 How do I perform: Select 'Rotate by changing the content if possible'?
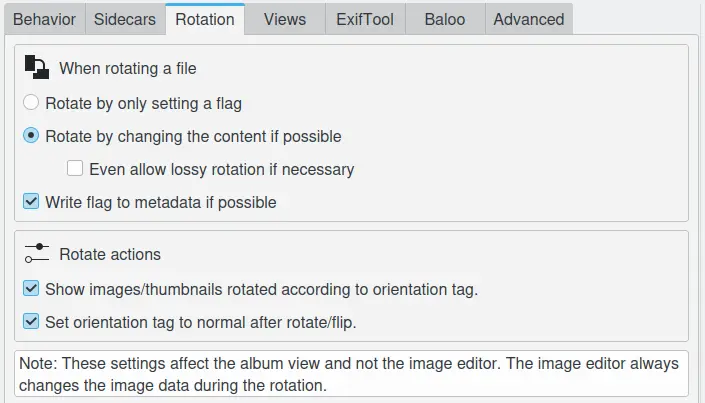tap(31, 136)
